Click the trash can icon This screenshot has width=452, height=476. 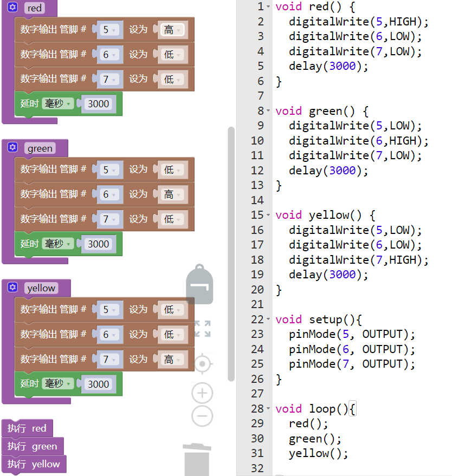[x=197, y=459]
